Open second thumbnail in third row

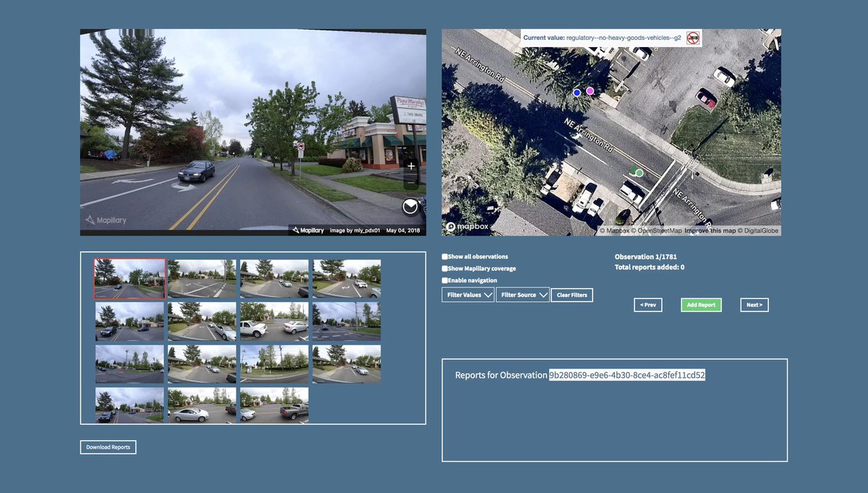(202, 364)
